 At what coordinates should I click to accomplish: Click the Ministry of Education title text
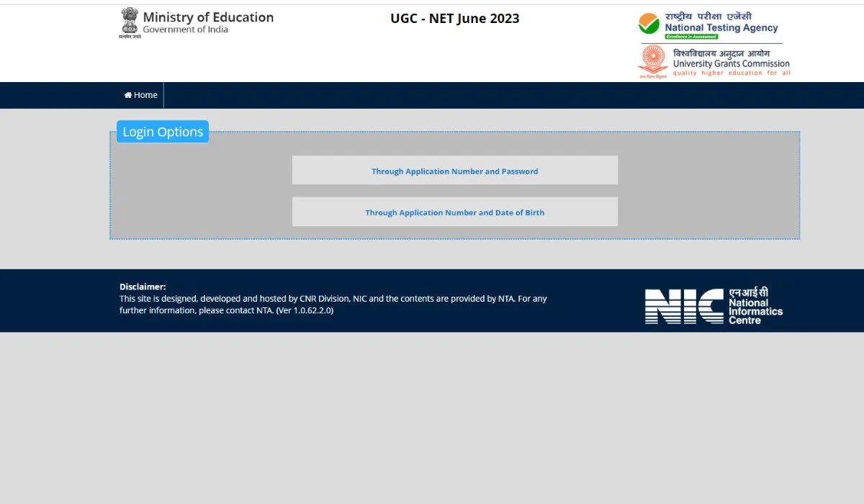[208, 17]
